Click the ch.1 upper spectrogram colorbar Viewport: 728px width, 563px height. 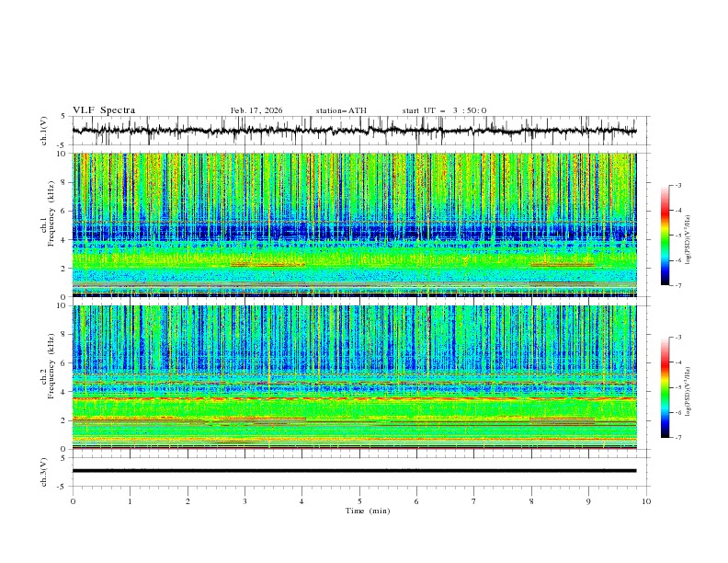point(665,236)
